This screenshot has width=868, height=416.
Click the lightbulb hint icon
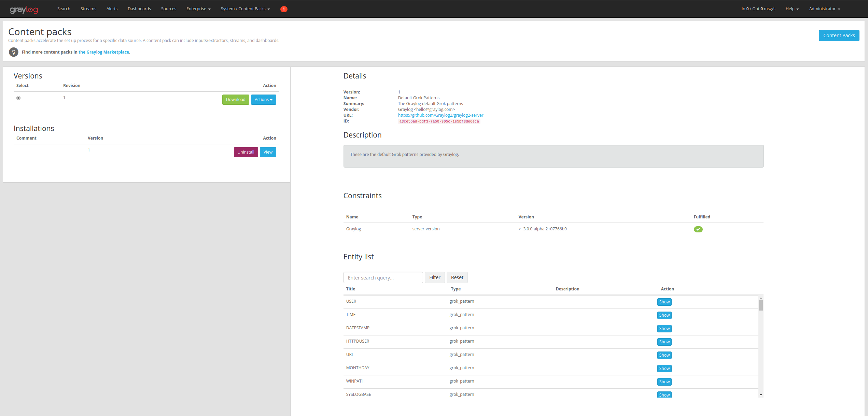tap(14, 52)
